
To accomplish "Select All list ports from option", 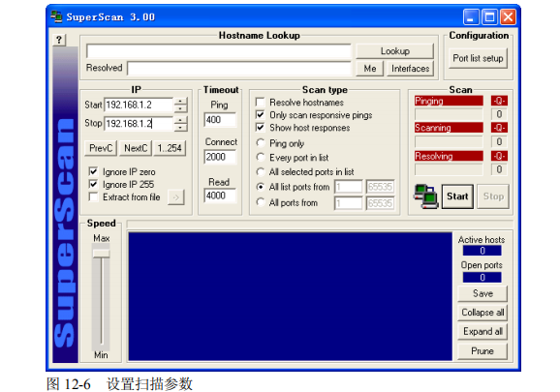I will tap(261, 187).
